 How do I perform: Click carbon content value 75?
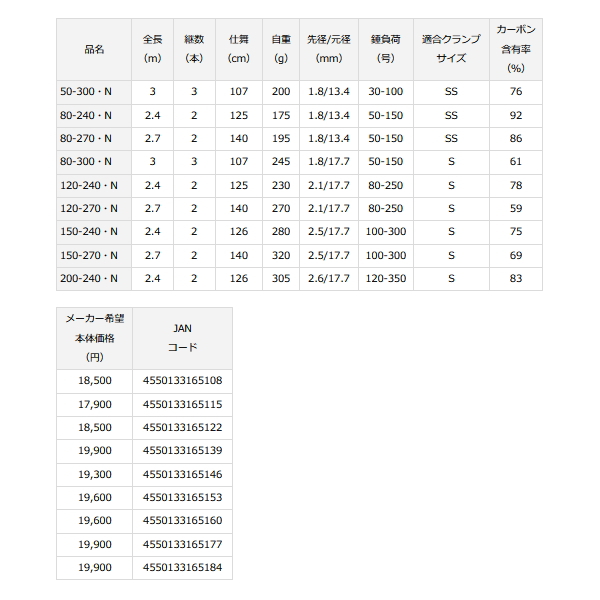pos(516,232)
